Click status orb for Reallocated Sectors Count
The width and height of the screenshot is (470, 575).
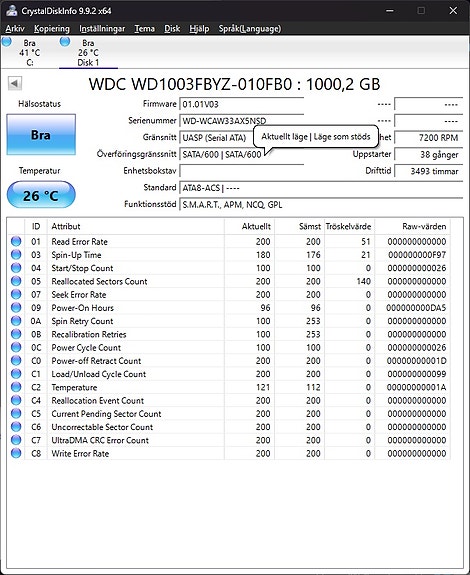(x=16, y=281)
